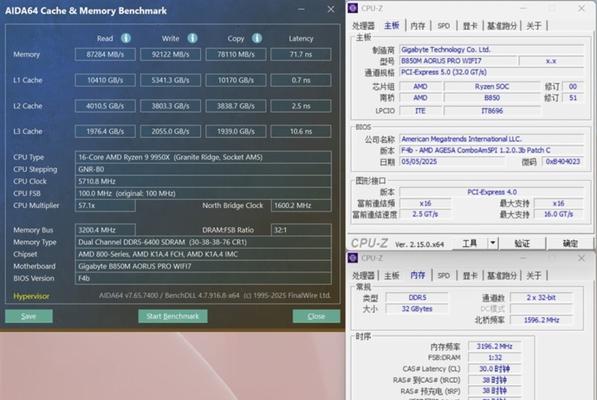Minimize the AIDA64 benchmark window
This screenshot has width=597, height=400.
coord(301,9)
